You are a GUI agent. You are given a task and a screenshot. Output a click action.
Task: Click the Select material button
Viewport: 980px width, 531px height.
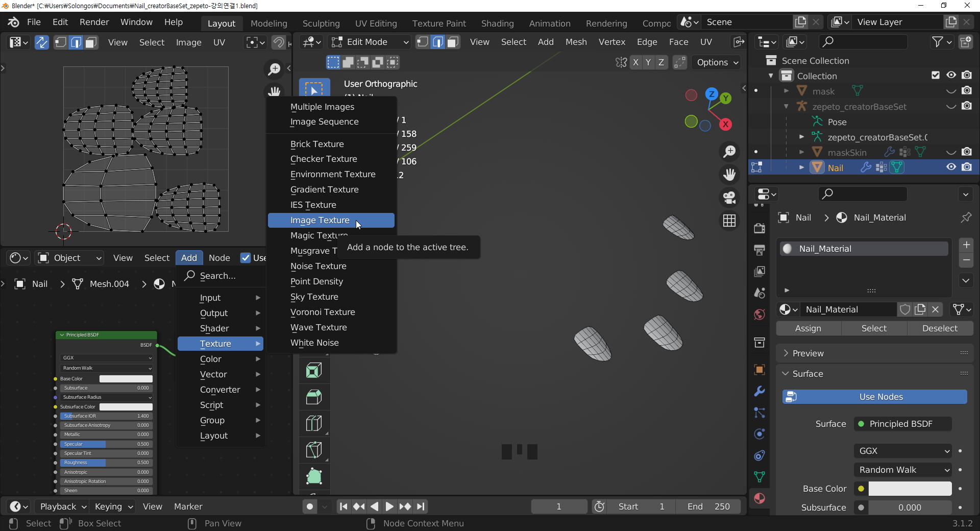coord(874,328)
